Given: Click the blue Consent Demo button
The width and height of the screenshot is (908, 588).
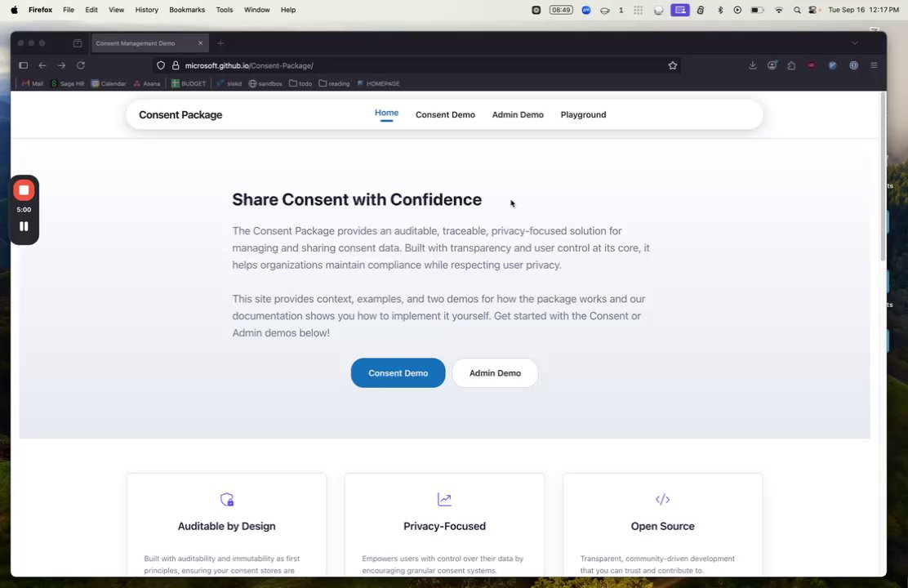Looking at the screenshot, I should (x=398, y=373).
